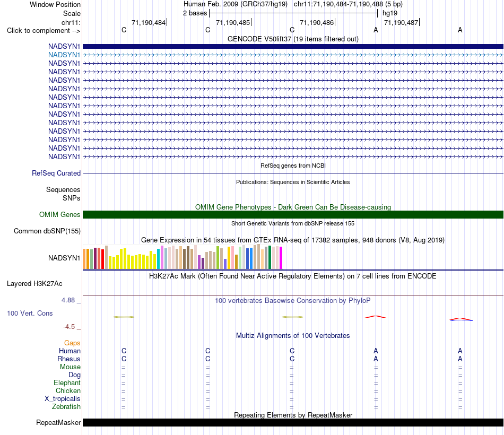Click the Human alignment row label
This screenshot has width=504, height=435.
coord(69,351)
